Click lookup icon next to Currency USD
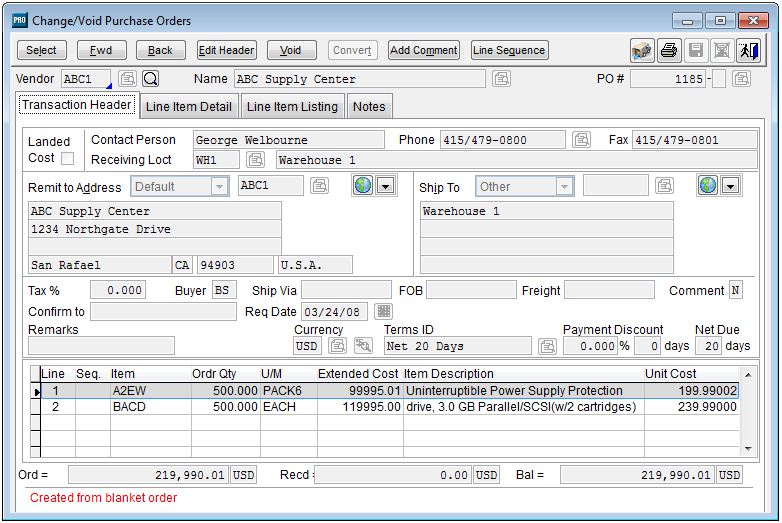 click(338, 346)
